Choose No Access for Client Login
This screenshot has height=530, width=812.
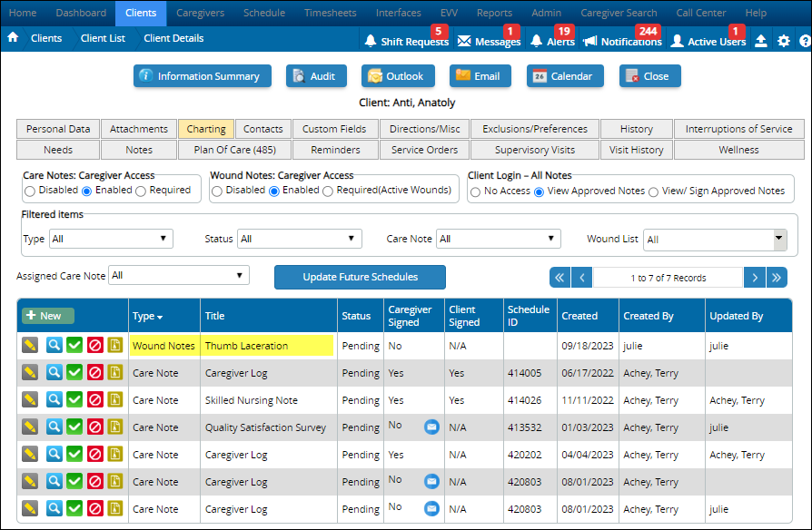pyautogui.click(x=475, y=192)
